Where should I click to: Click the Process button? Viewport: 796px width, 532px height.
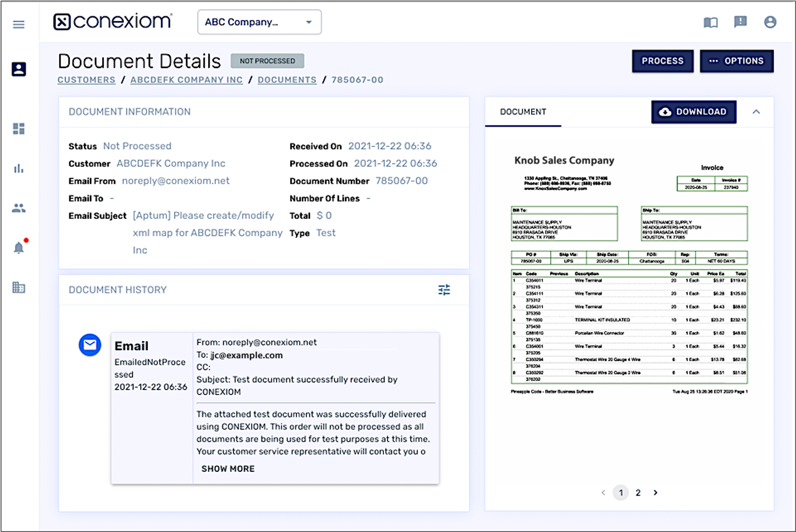pos(662,61)
